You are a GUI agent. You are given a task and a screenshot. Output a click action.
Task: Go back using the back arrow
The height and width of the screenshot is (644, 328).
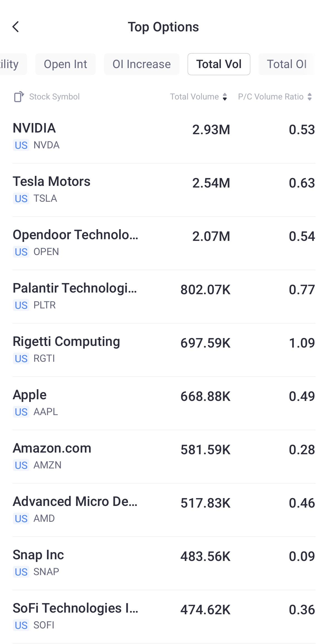[x=16, y=27]
